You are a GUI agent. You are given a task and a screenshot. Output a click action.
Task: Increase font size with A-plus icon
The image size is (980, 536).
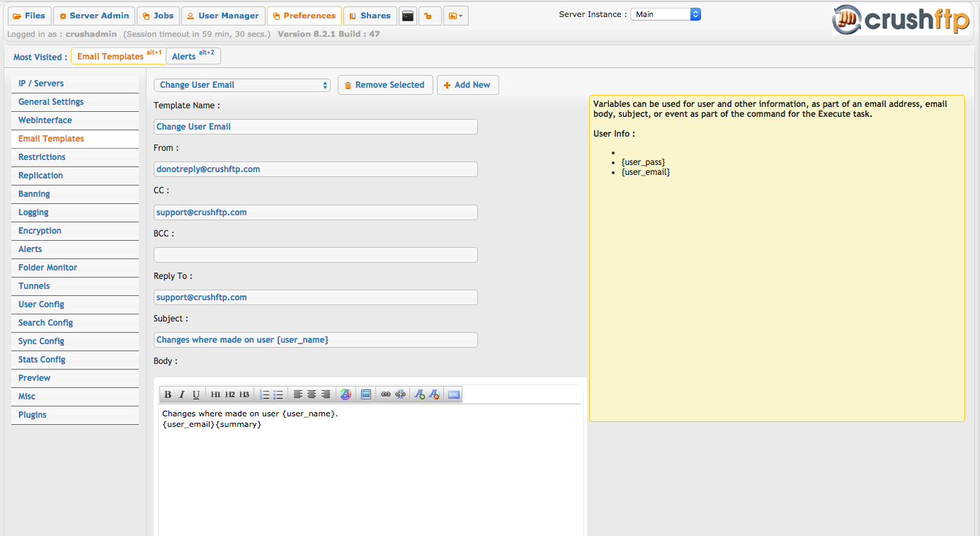(x=420, y=394)
